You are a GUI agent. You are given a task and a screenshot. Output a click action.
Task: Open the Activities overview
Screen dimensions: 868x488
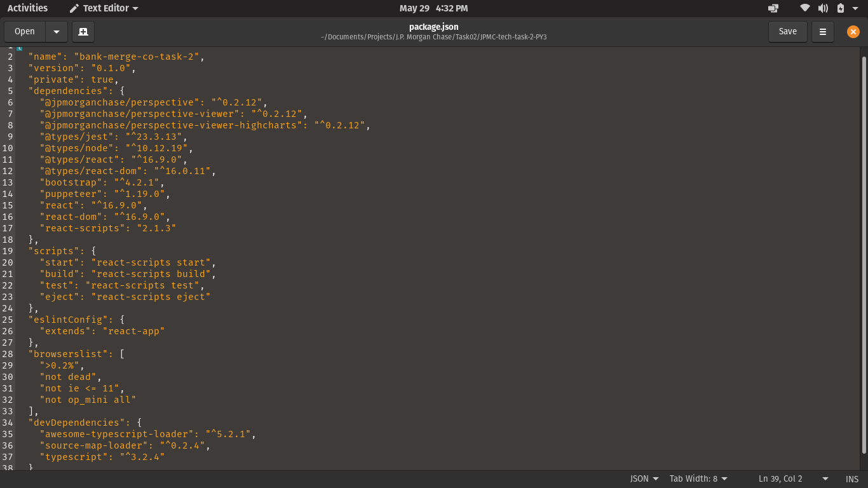point(28,8)
